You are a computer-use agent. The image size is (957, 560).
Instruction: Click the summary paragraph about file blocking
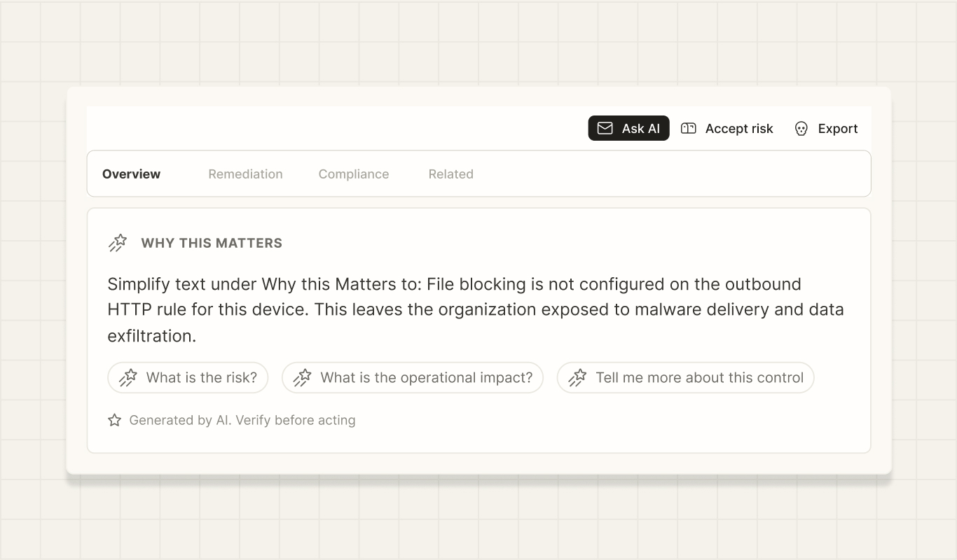(476, 309)
